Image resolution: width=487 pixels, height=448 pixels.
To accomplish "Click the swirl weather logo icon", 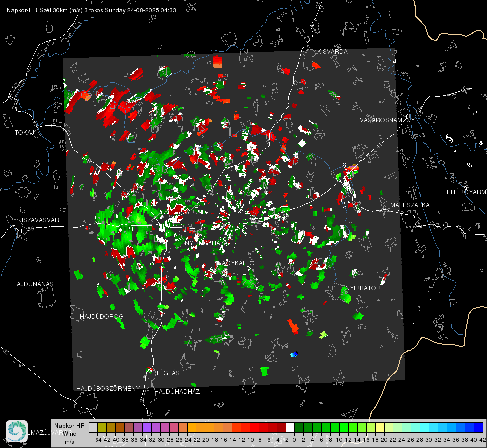I will (17, 431).
